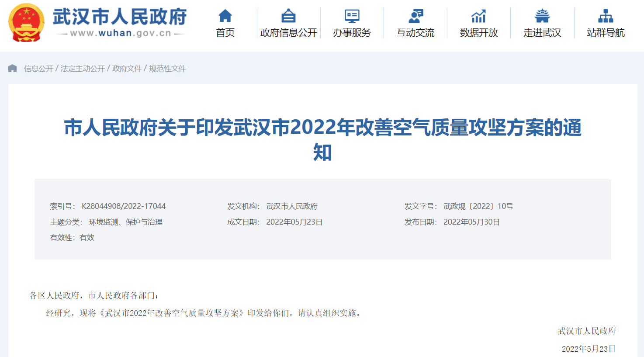Open the 站群导航 menu label

606,33
